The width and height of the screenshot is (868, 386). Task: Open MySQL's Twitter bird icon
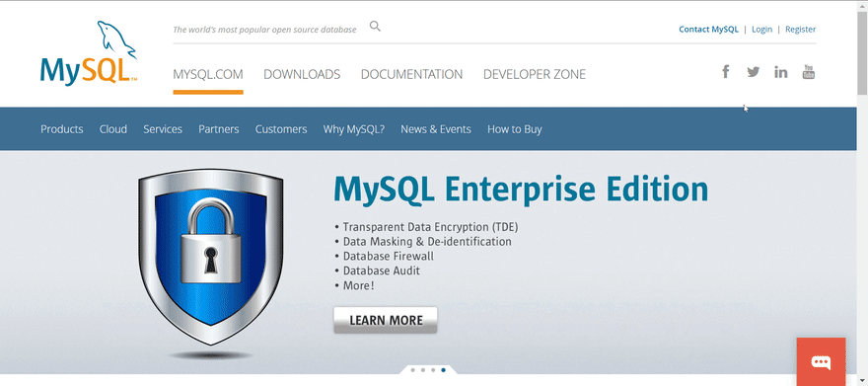click(753, 71)
